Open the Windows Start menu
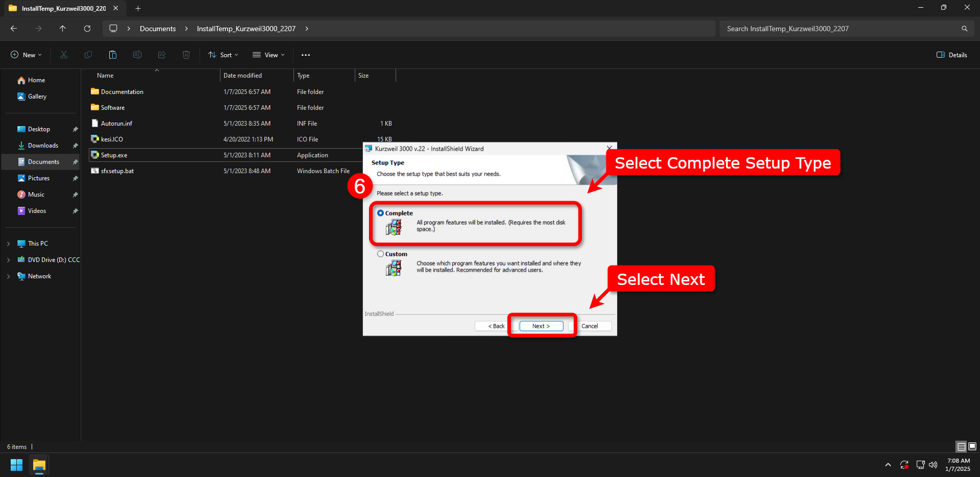 pyautogui.click(x=16, y=465)
